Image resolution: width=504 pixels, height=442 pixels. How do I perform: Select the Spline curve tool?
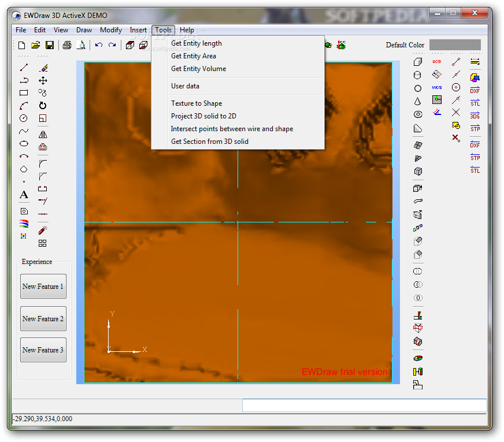coord(24,131)
